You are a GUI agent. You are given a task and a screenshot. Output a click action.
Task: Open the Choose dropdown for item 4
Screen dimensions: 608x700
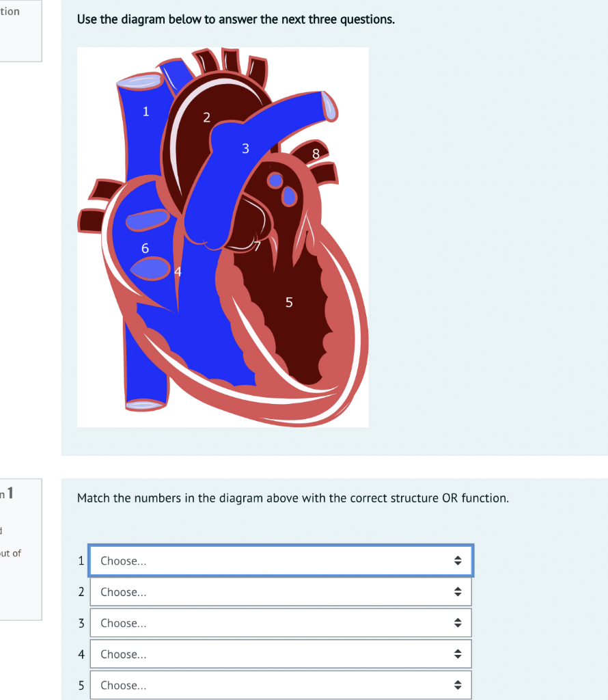(280, 654)
